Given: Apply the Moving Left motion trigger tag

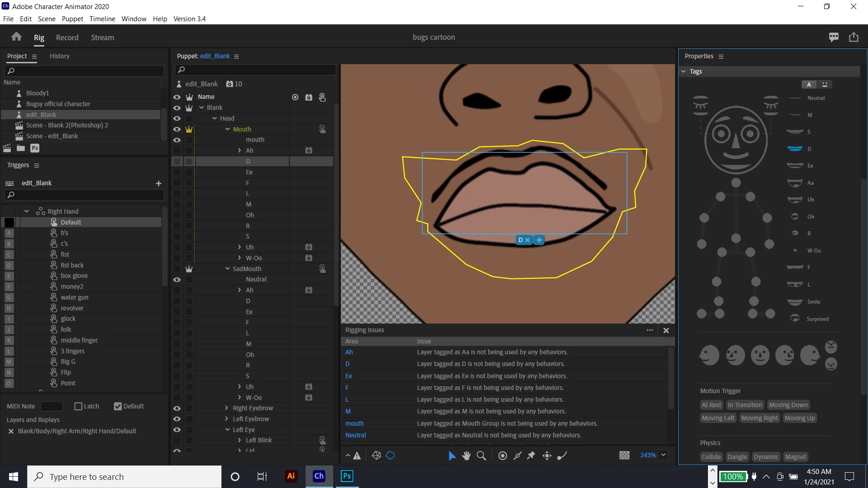Looking at the screenshot, I should pos(717,418).
